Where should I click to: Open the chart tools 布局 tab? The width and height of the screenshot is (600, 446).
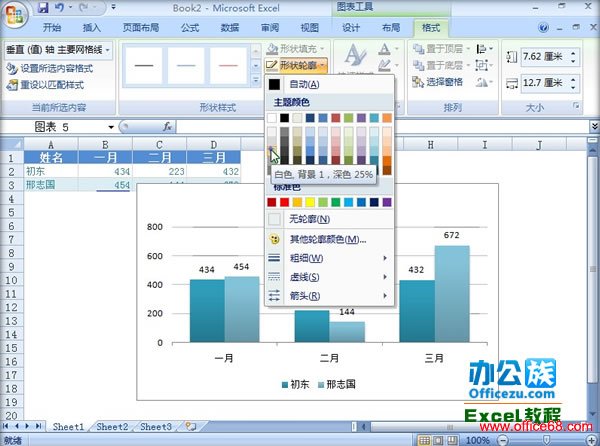click(391, 28)
